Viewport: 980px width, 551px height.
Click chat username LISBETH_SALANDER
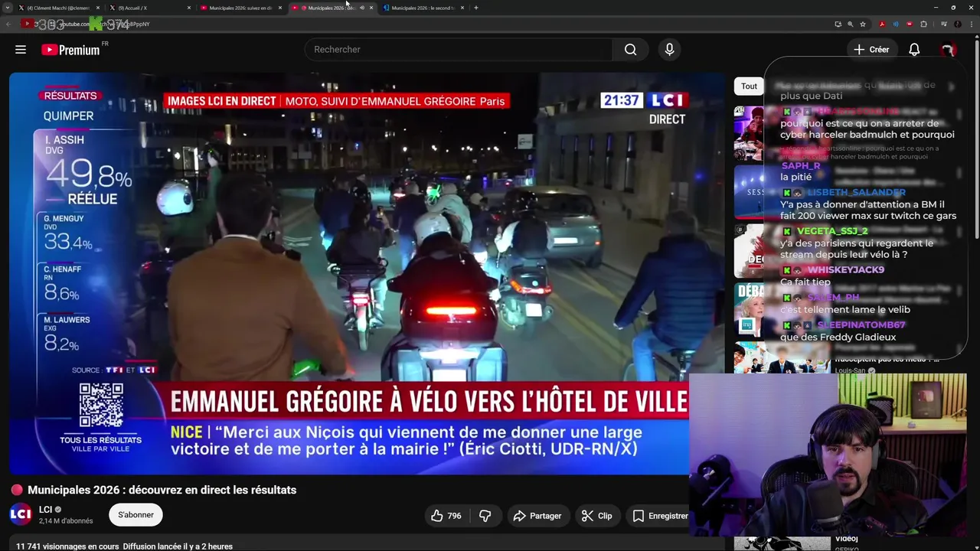856,192
